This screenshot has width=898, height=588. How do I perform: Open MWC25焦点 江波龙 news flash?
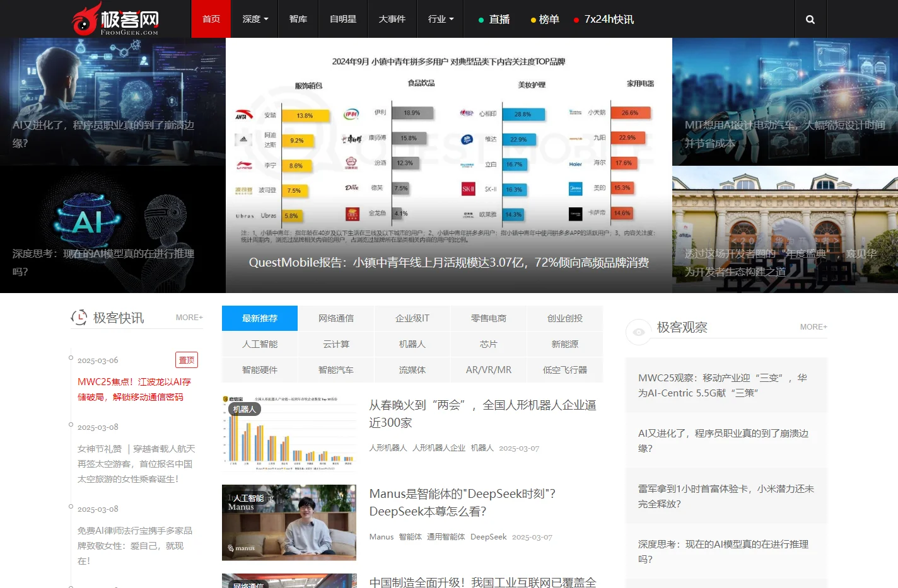134,389
